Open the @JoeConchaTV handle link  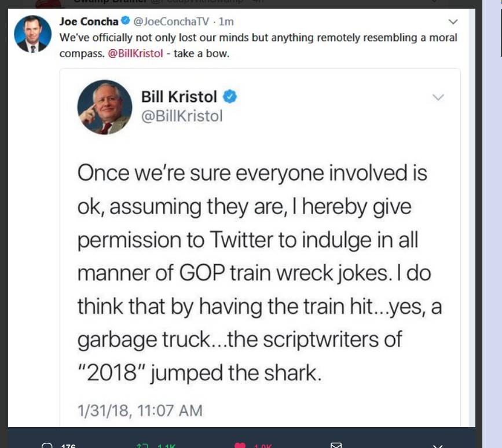coord(171,22)
